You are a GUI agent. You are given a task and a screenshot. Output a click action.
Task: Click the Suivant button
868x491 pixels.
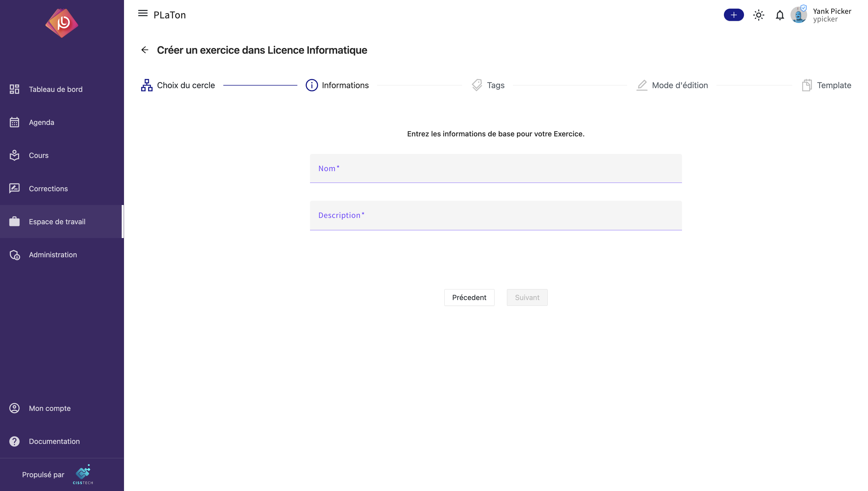pos(527,297)
